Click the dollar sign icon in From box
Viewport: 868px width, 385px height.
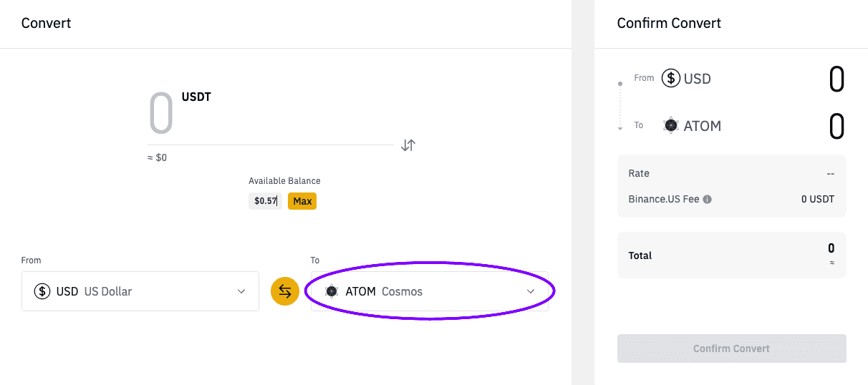click(x=42, y=291)
